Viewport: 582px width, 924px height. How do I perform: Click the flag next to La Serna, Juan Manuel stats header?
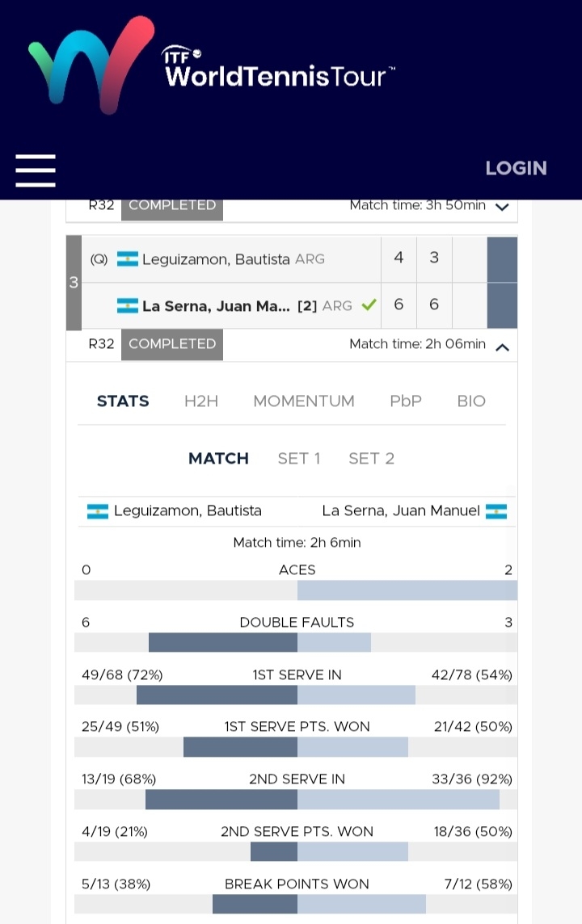coord(496,511)
